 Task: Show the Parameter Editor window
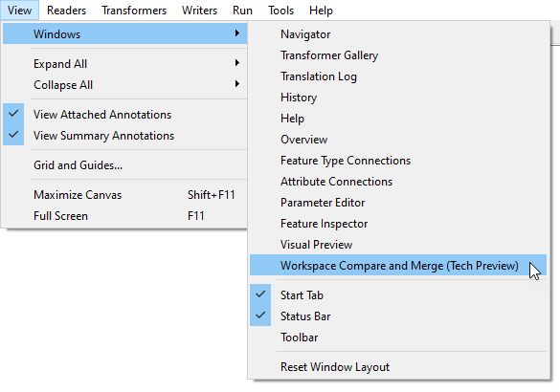398,203
